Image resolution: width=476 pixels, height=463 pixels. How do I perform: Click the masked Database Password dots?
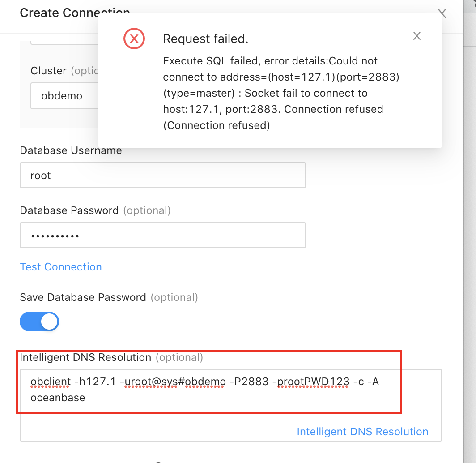(163, 235)
